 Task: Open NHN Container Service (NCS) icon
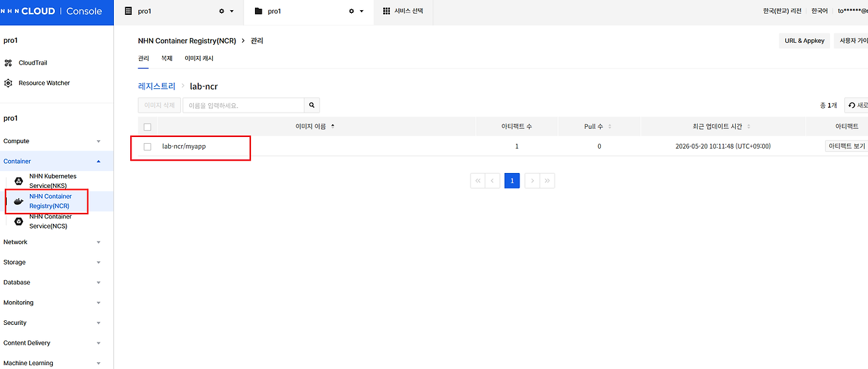[19, 221]
